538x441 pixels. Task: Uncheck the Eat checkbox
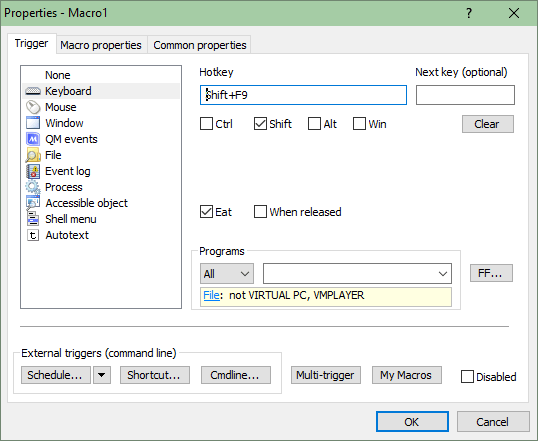click(x=206, y=212)
